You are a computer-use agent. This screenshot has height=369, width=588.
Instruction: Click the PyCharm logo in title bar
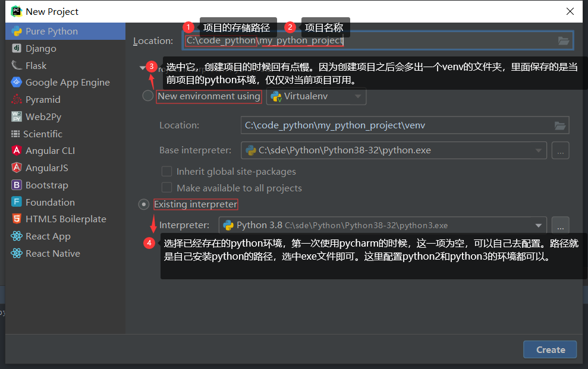tap(17, 11)
